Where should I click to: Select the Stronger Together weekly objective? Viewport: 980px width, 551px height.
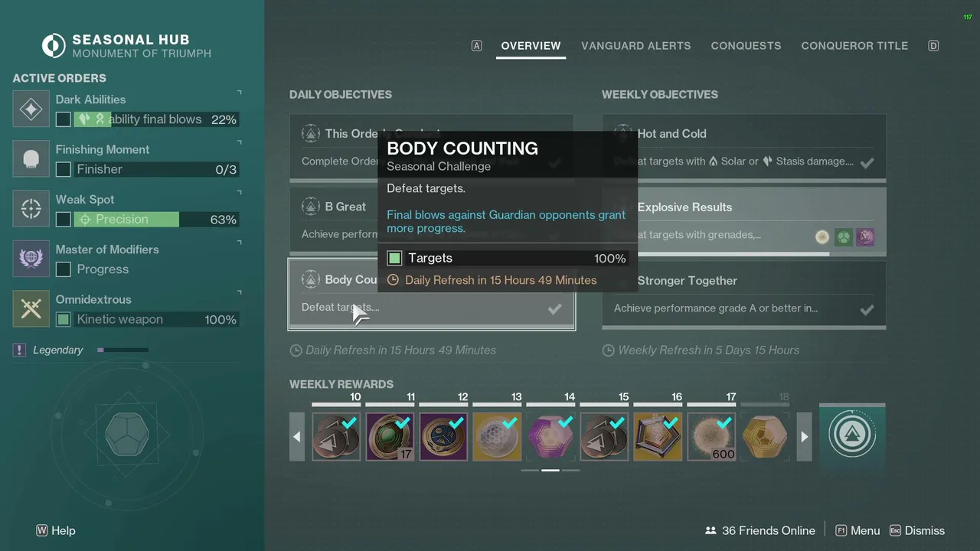(744, 295)
